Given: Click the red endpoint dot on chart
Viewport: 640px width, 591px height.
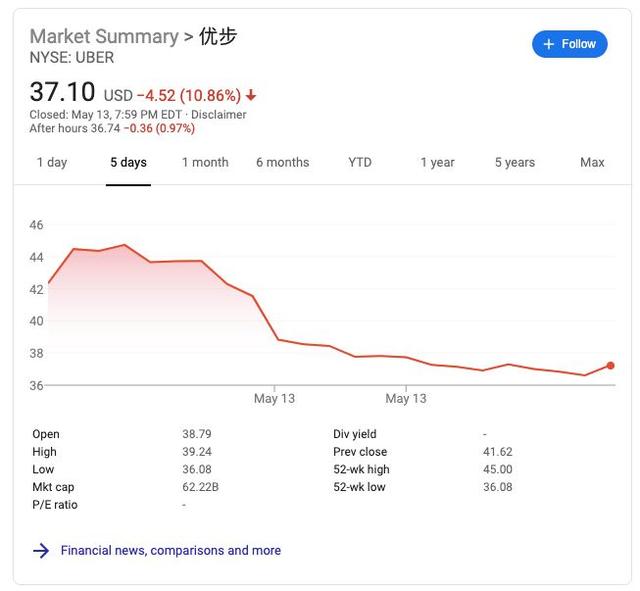Looking at the screenshot, I should coord(610,366).
